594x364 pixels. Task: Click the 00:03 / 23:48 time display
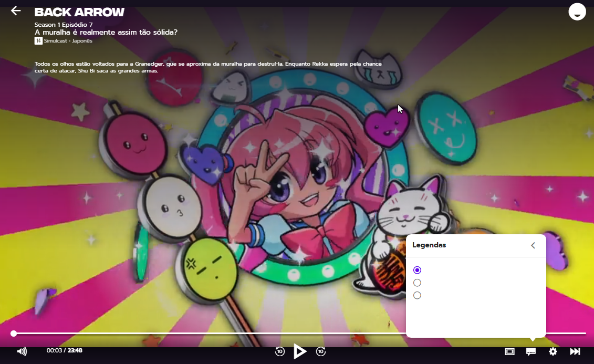(65, 350)
